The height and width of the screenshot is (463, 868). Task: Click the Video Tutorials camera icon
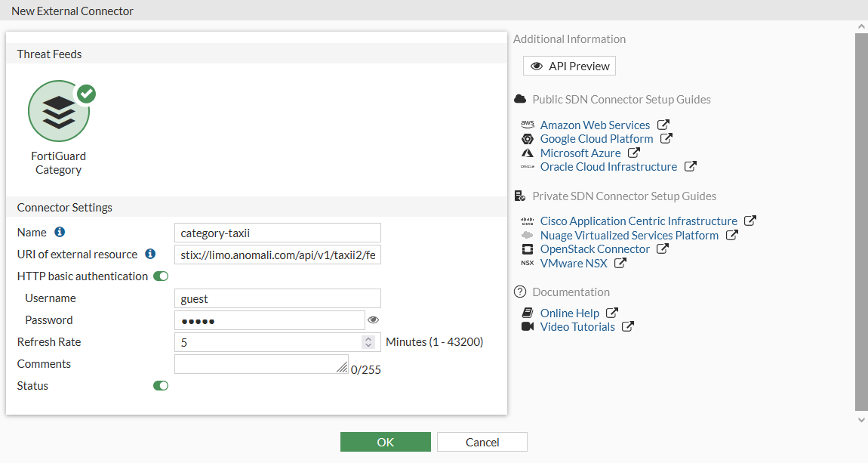[528, 327]
